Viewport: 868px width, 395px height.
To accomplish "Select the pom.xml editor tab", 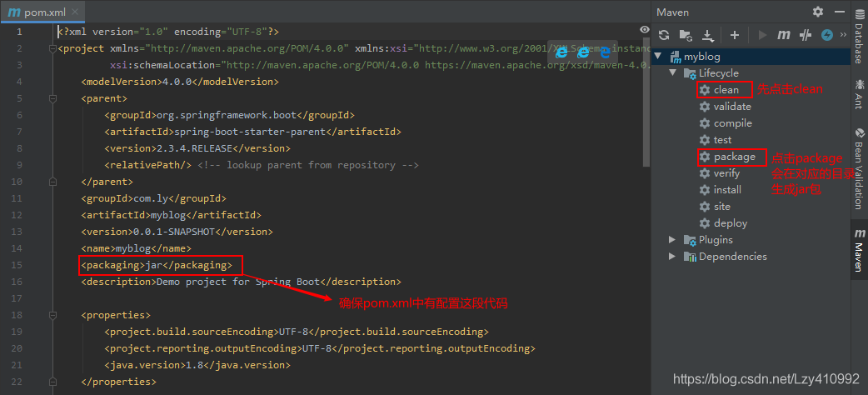I will (x=42, y=12).
